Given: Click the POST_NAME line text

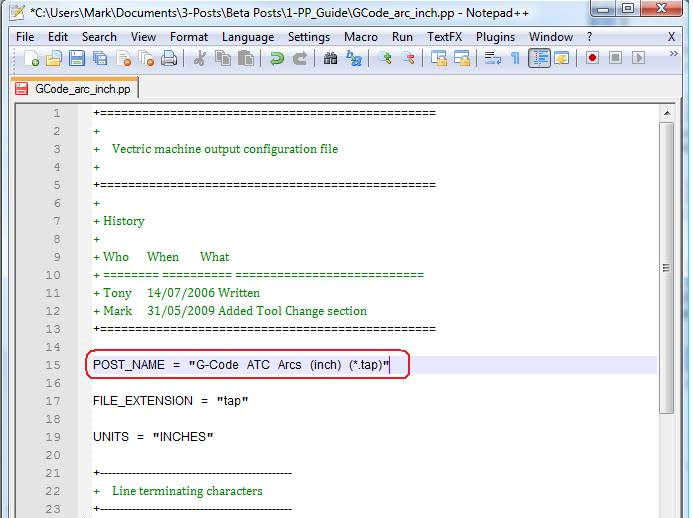Looking at the screenshot, I should click(241, 365).
